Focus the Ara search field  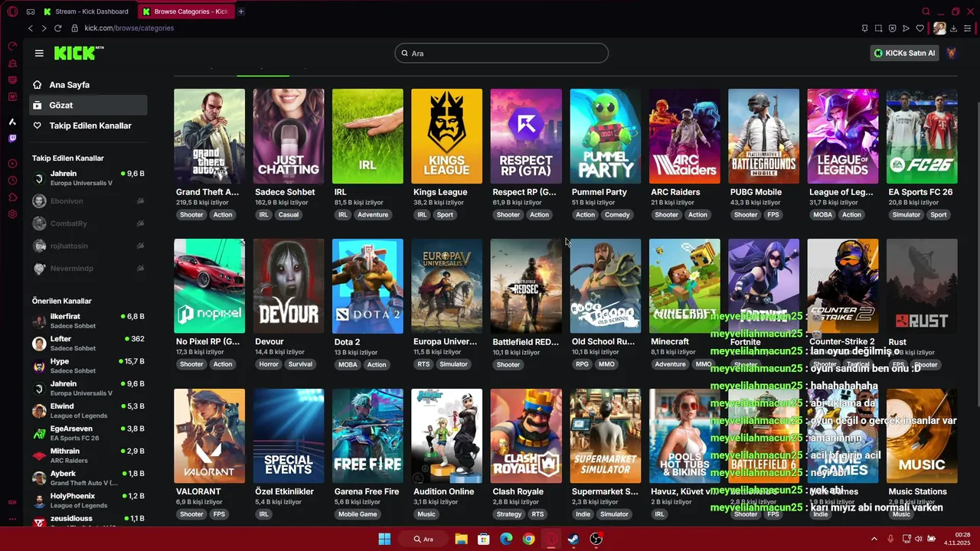(x=501, y=53)
